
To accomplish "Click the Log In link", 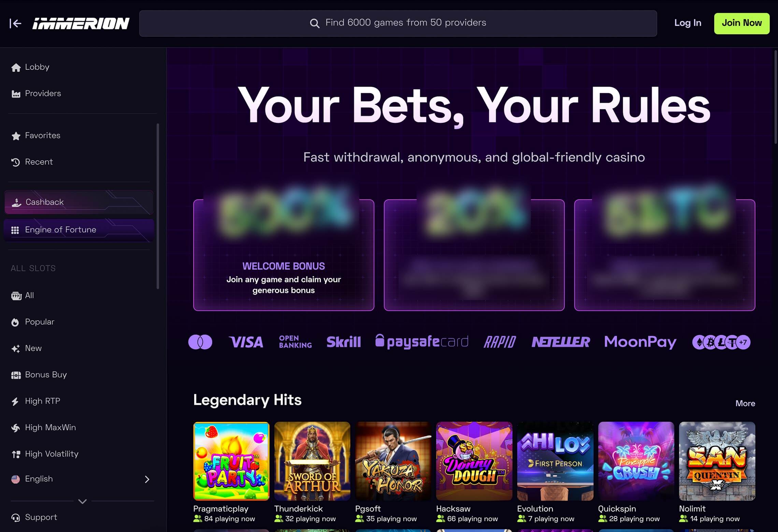I will tap(688, 23).
